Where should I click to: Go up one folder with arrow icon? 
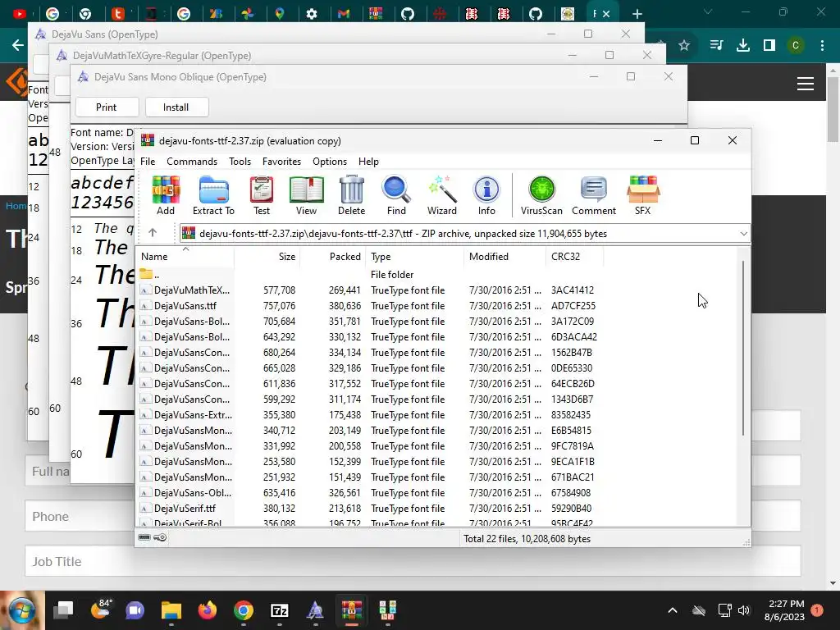click(153, 232)
